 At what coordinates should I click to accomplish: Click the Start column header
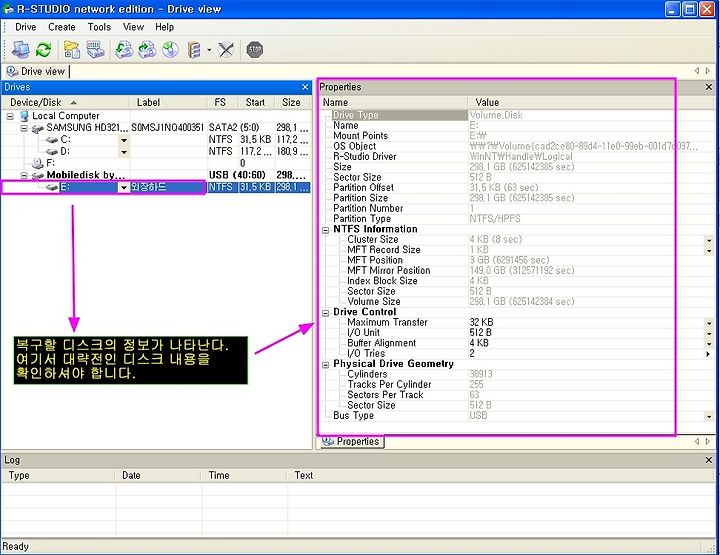256,102
